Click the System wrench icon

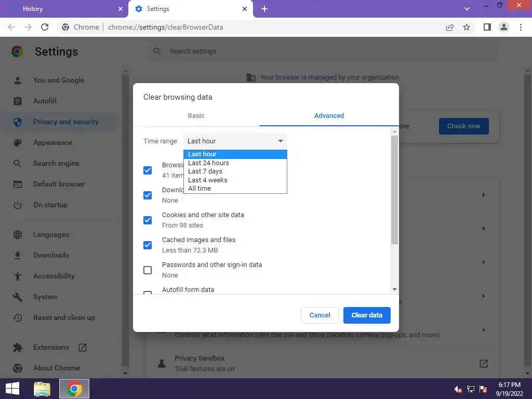17,297
